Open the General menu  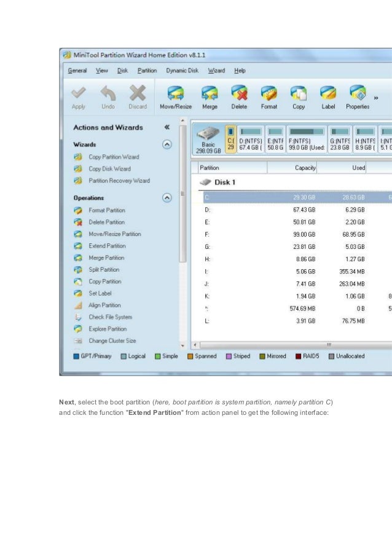point(77,71)
